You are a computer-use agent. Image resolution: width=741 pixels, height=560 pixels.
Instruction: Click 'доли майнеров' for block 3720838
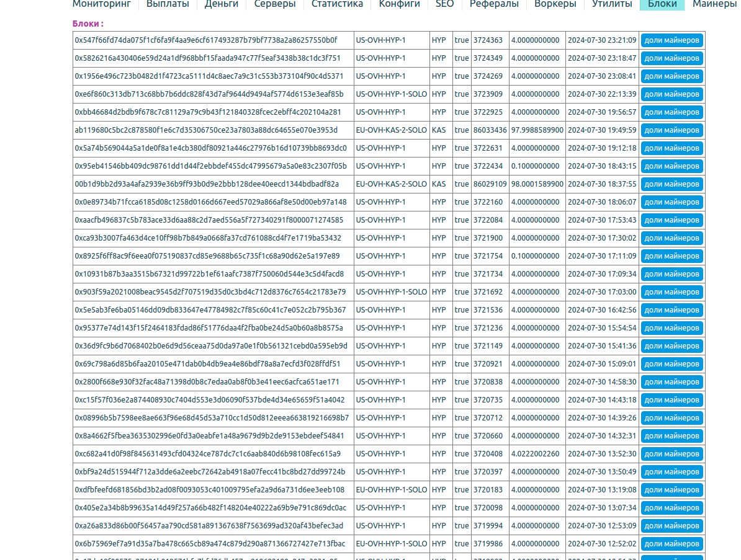coord(671,382)
